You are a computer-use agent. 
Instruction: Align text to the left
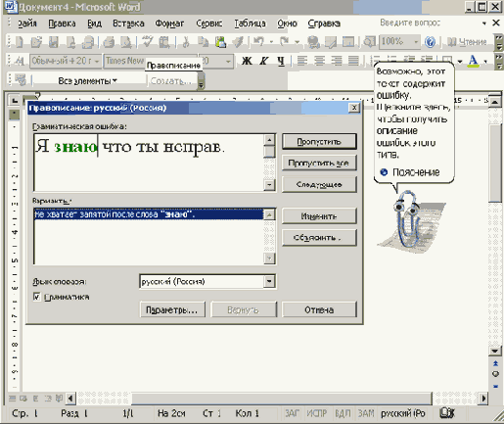click(x=302, y=61)
